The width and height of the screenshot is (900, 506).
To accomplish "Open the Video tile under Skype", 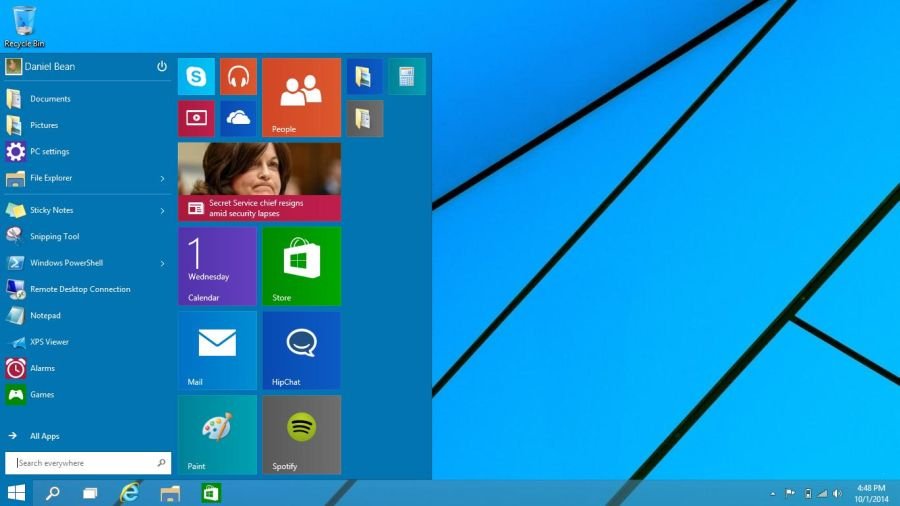I will point(196,119).
